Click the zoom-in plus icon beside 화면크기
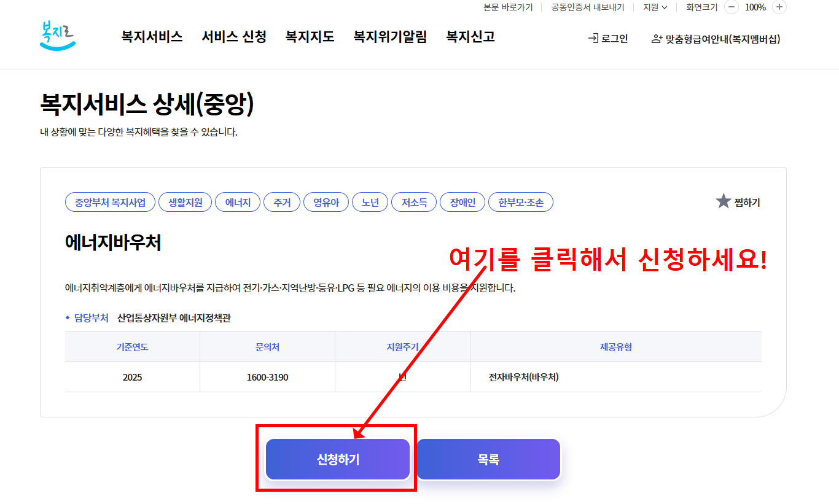 pos(778,7)
